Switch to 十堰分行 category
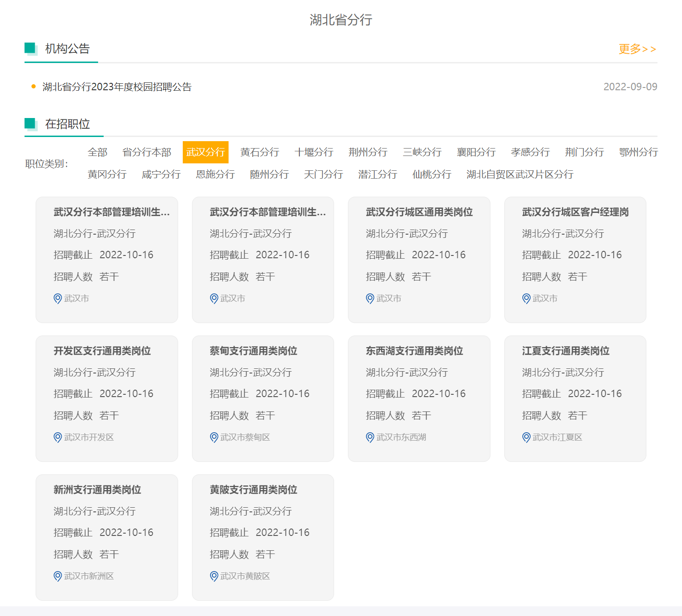682x616 pixels. (x=314, y=152)
